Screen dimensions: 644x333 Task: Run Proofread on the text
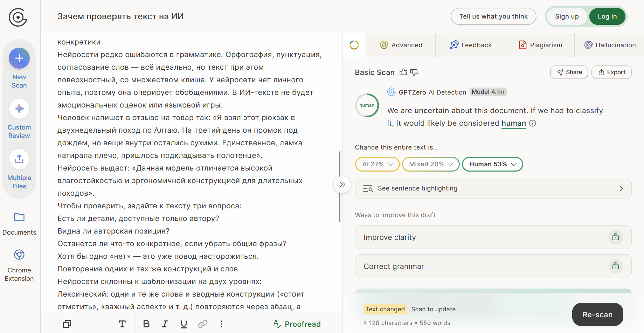297,324
